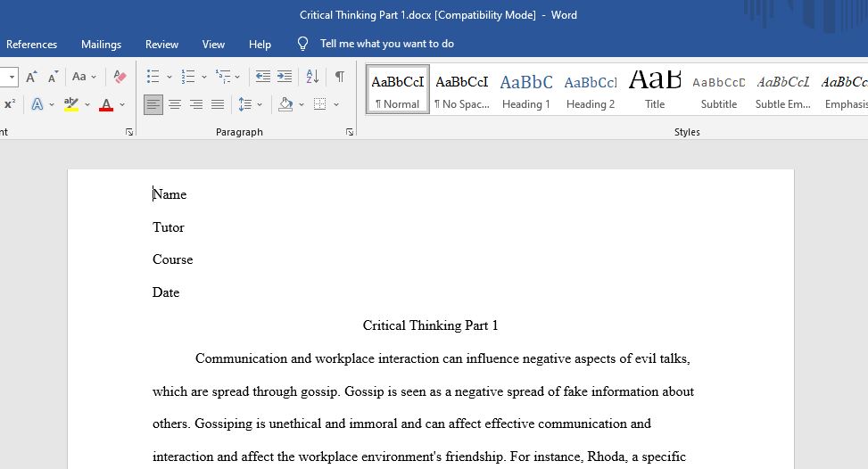868x469 pixels.
Task: Open Font dialog launcher
Action: point(129,132)
